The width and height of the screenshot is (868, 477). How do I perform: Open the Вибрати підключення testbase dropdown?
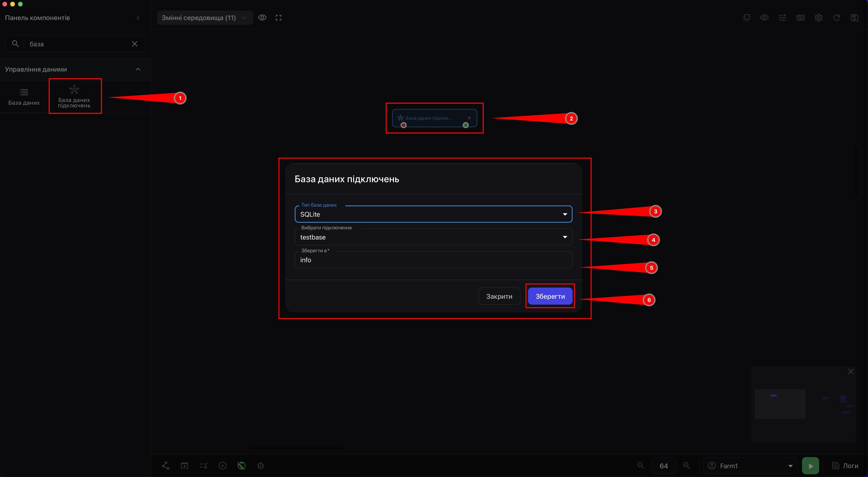click(433, 237)
